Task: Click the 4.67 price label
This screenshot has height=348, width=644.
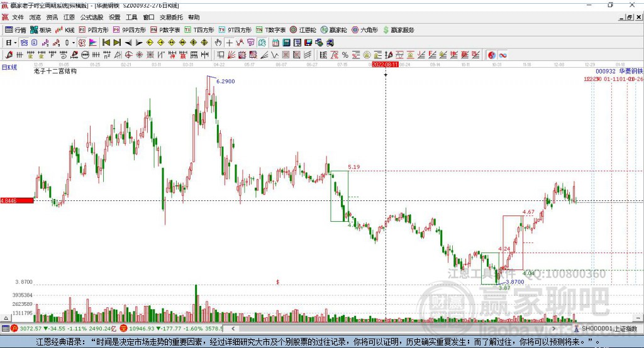Action: click(x=528, y=212)
